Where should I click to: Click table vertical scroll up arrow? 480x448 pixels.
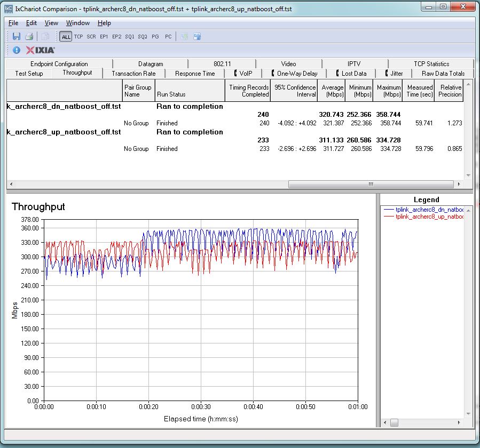click(468, 84)
